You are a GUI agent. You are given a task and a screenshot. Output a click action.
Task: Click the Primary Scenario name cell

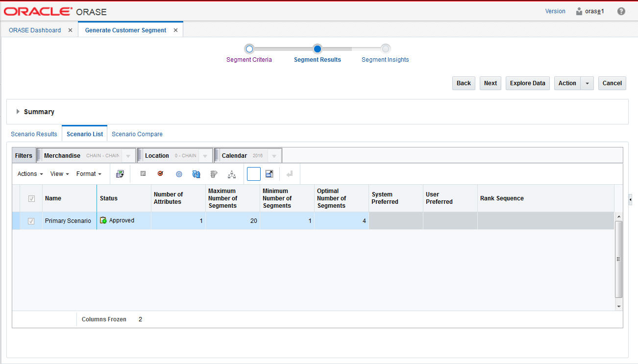68,221
